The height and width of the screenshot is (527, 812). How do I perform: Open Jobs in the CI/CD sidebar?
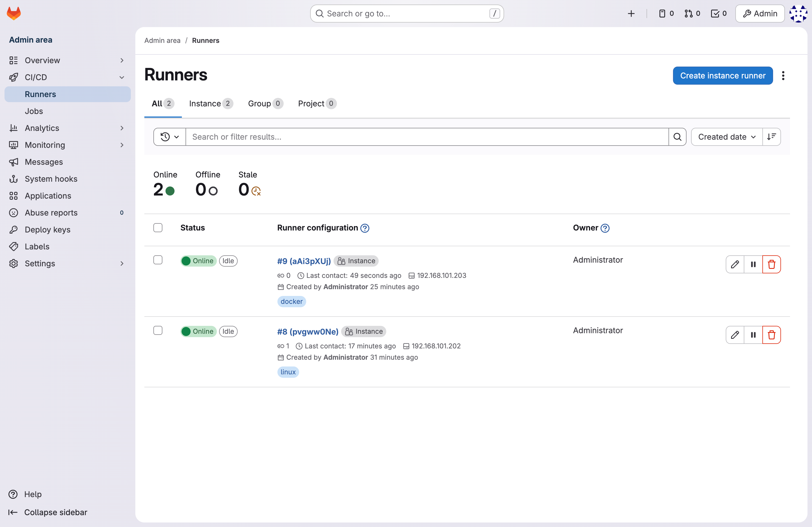[x=34, y=111]
